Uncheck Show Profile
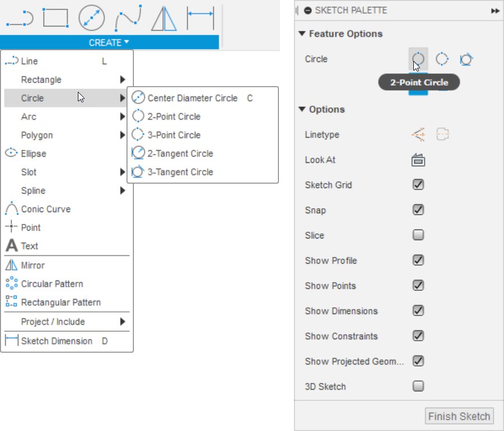This screenshot has width=504, height=431. pyautogui.click(x=418, y=260)
